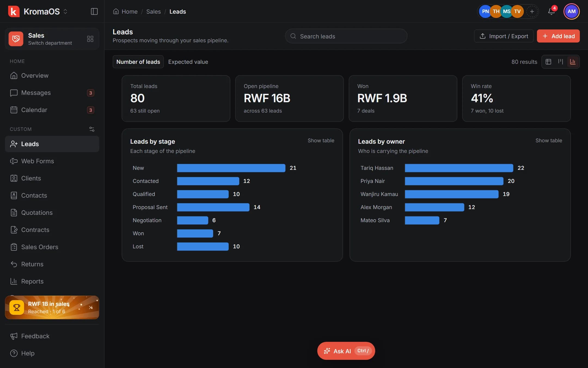Click the PN collaborator avatar

click(485, 11)
